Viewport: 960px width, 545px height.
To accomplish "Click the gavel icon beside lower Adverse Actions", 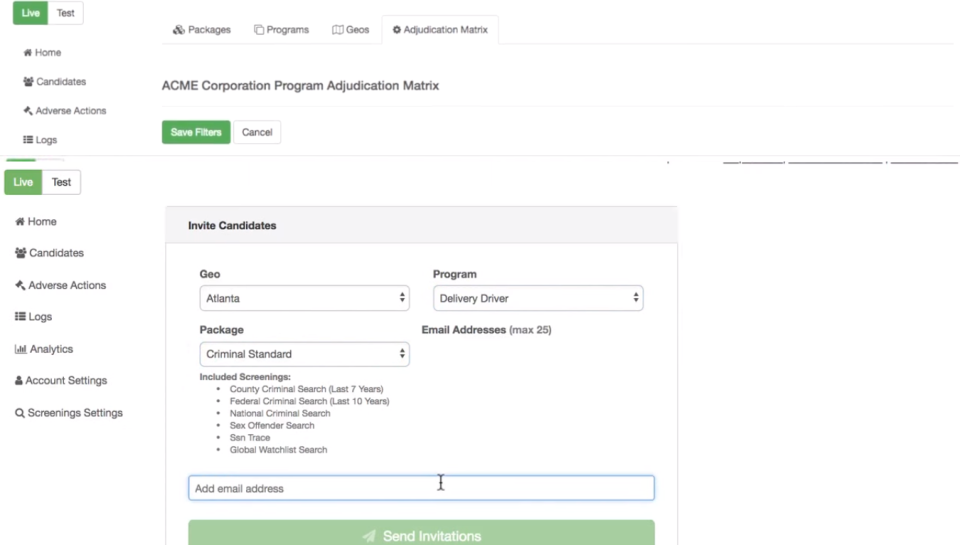I will [20, 285].
